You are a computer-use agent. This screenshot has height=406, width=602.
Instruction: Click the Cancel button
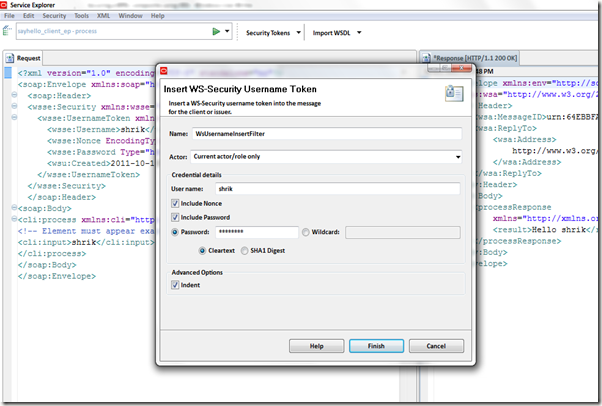point(436,346)
